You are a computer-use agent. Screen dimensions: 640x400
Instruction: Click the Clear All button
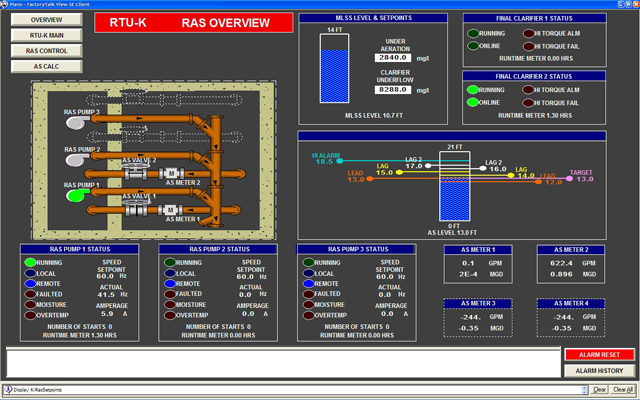622,389
